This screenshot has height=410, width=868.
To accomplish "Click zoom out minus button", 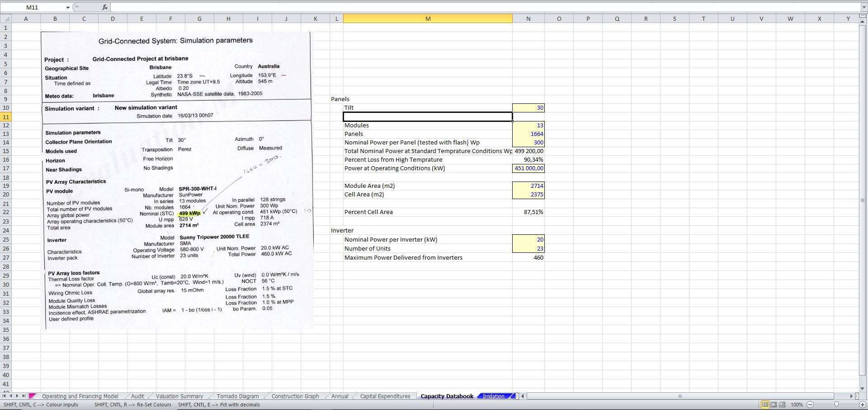I will coord(810,405).
